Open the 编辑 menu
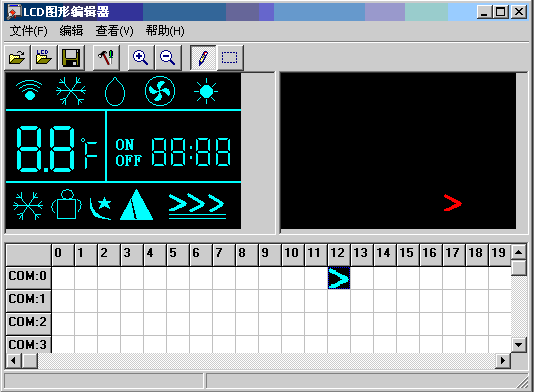The width and height of the screenshot is (534, 392). tap(71, 31)
